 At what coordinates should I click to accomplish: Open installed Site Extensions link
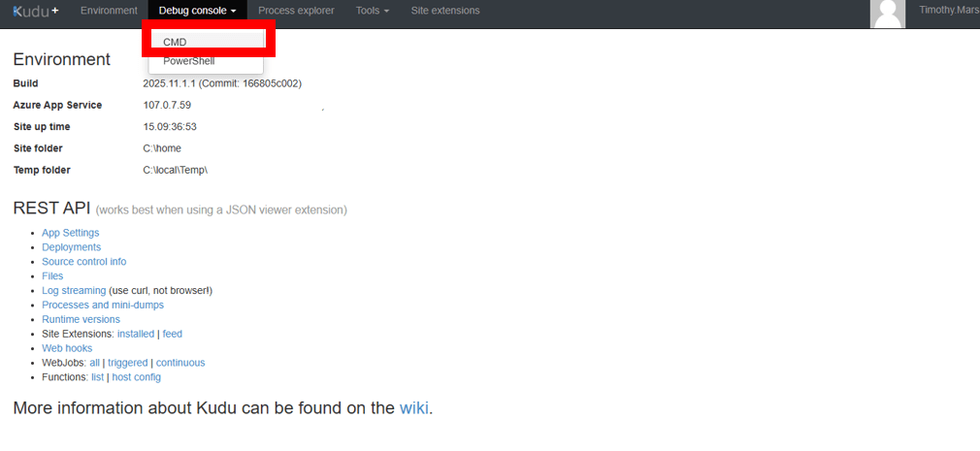(x=136, y=334)
